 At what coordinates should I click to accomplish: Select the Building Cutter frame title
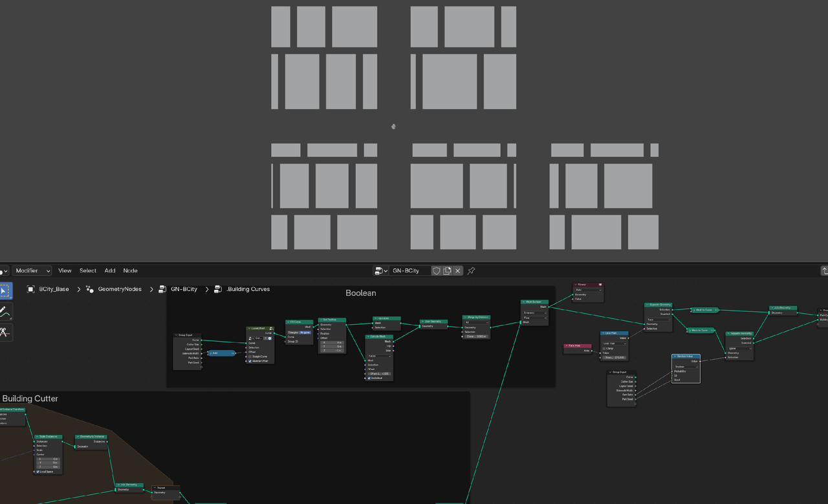[x=30, y=399]
